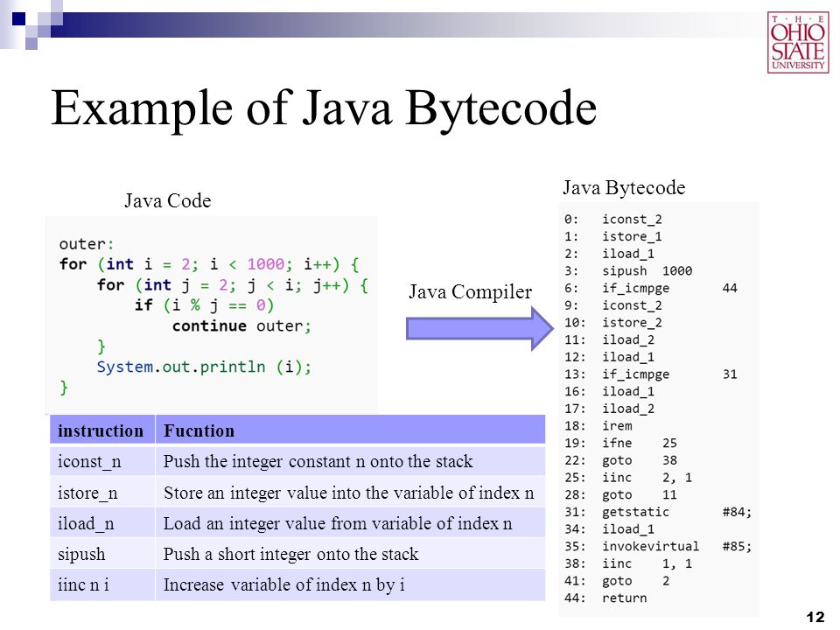Click the "Java Compiler" label
The image size is (840, 630).
coord(470,292)
